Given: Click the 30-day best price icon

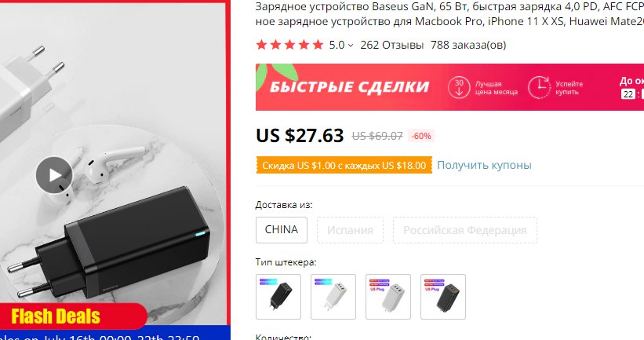Looking at the screenshot, I should 459,87.
